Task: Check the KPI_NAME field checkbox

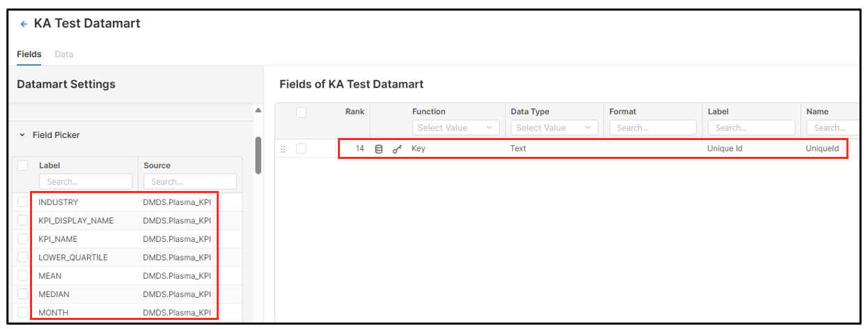Action: tap(23, 239)
